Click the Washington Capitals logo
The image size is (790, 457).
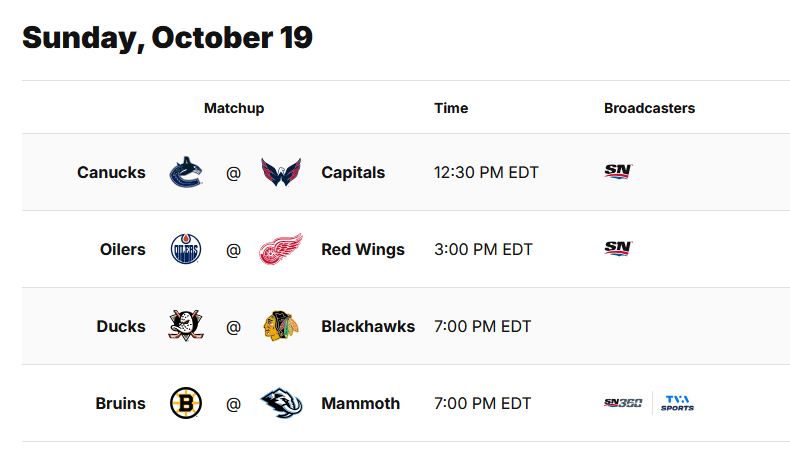click(281, 172)
